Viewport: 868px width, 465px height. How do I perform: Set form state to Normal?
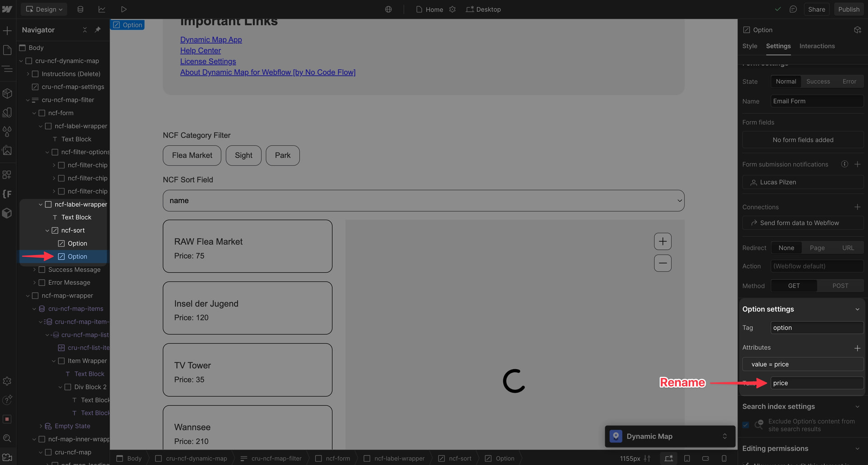point(786,81)
